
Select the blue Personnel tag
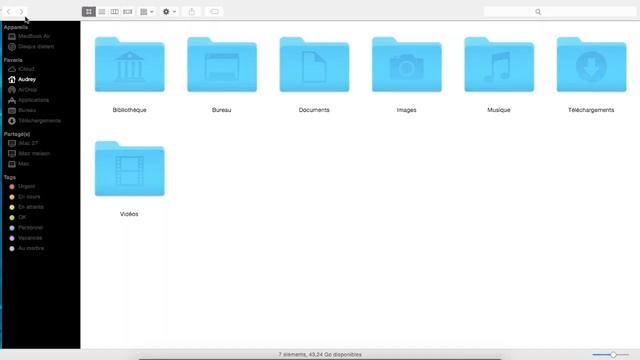pyautogui.click(x=26, y=227)
